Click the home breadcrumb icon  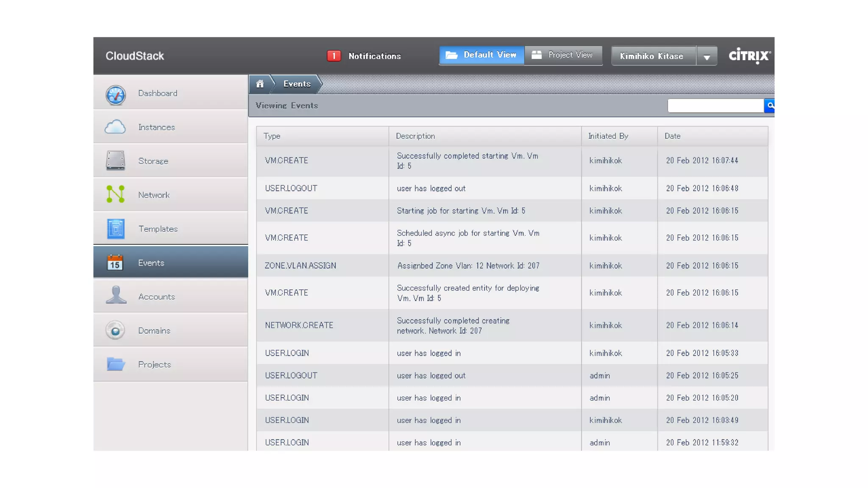coord(260,84)
